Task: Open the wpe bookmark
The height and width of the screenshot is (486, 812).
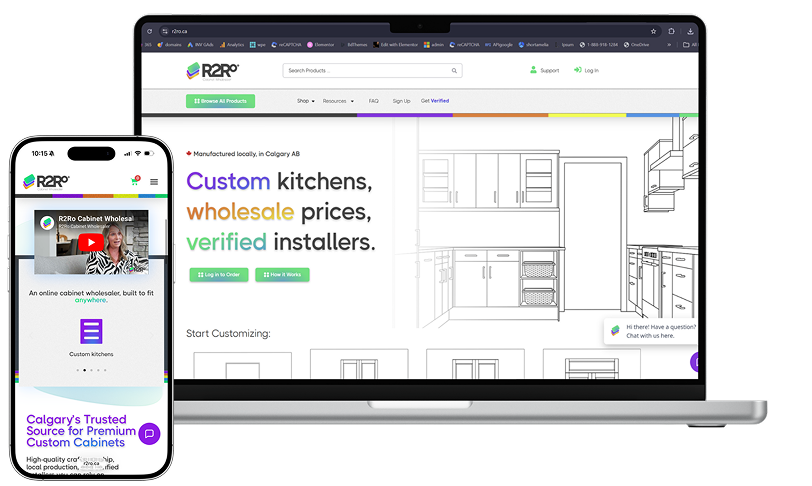Action: click(257, 45)
